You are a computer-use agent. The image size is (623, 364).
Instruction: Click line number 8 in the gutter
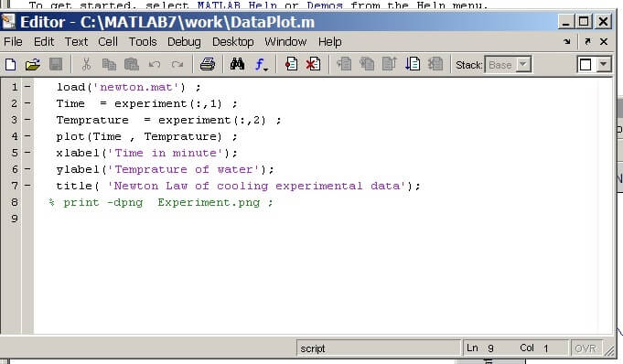[x=15, y=202]
